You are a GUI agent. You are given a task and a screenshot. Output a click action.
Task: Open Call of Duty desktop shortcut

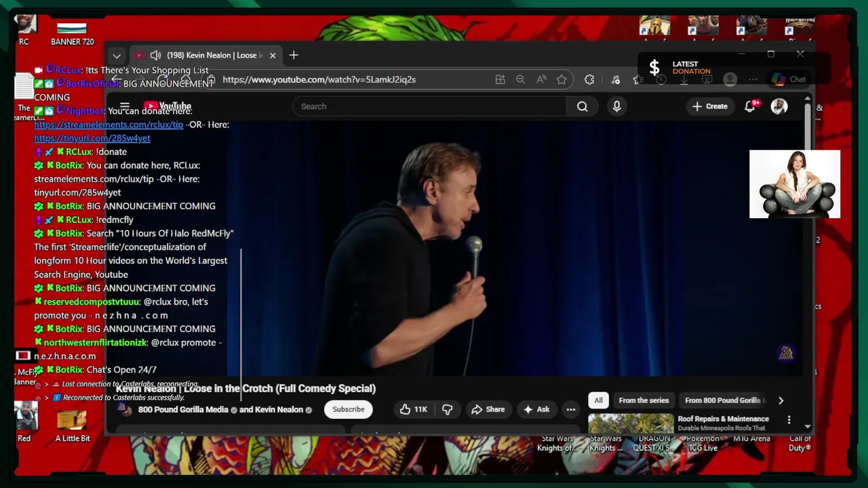(800, 443)
